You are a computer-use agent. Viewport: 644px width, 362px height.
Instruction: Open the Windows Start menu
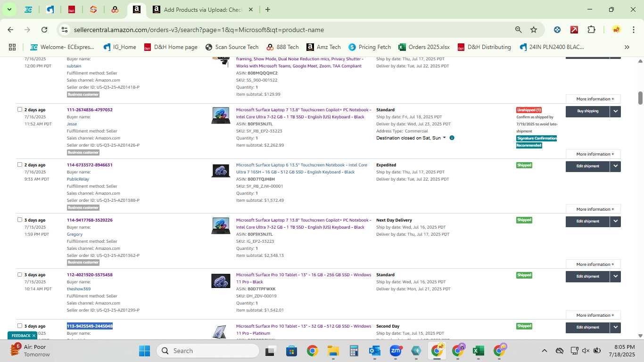tap(144, 351)
